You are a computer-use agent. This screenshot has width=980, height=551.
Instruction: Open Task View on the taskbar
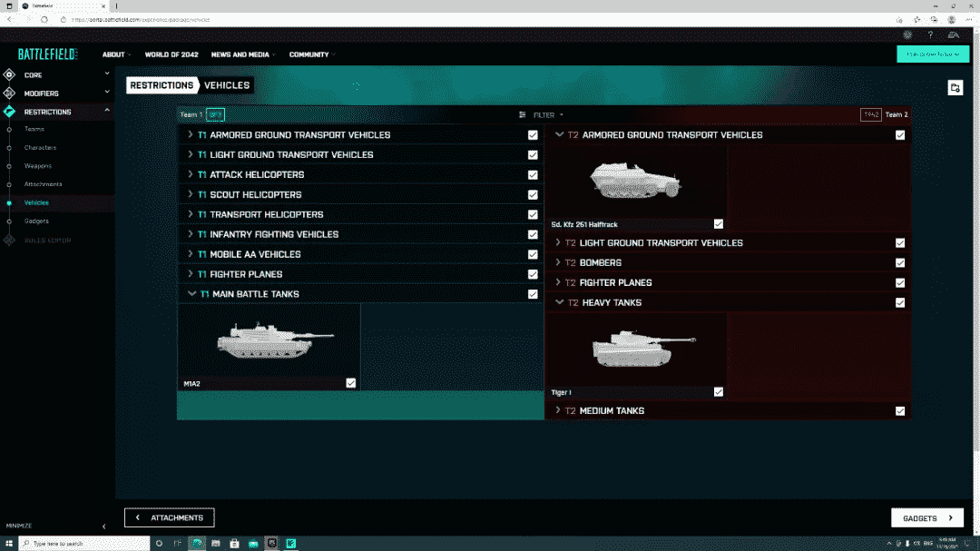[x=178, y=544]
